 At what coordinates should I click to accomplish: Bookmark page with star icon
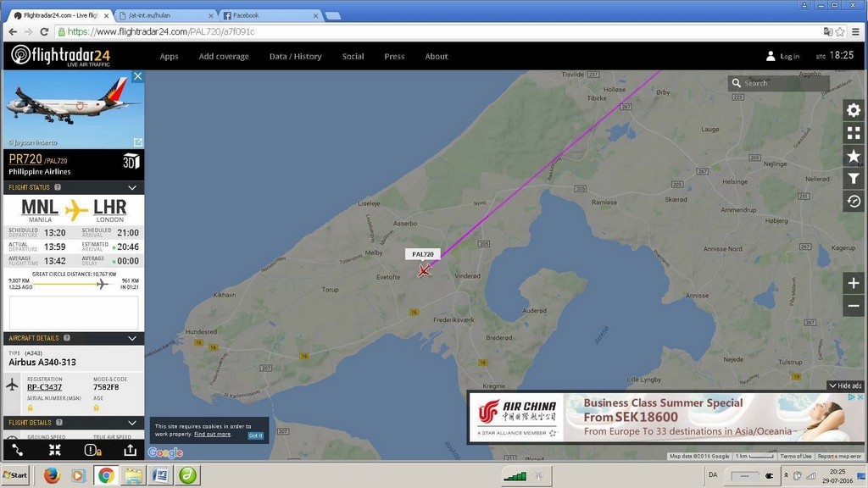(840, 32)
